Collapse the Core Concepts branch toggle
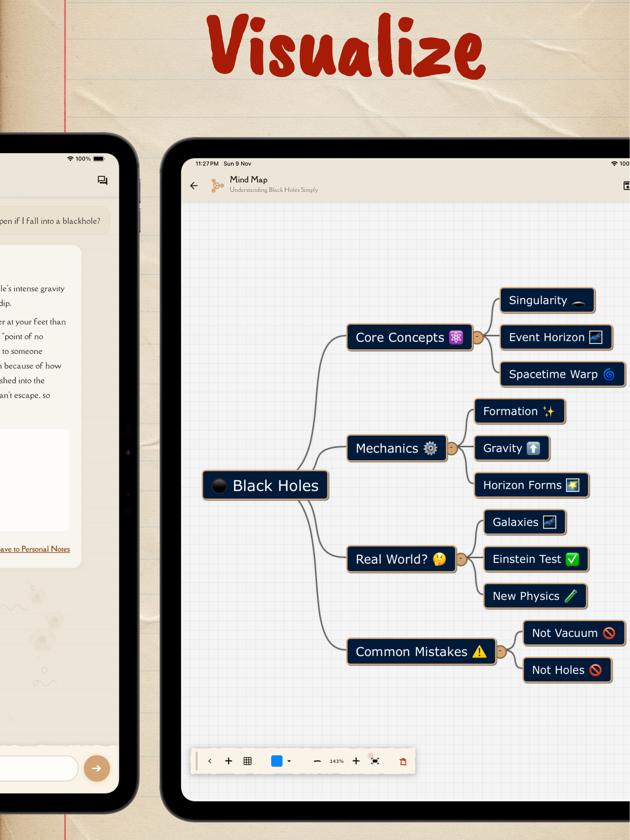630x840 pixels. click(x=477, y=337)
